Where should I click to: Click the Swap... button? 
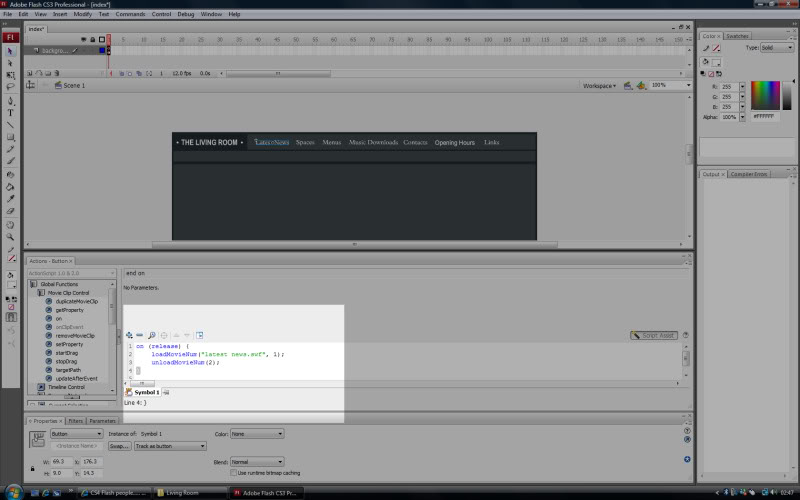coord(119,446)
